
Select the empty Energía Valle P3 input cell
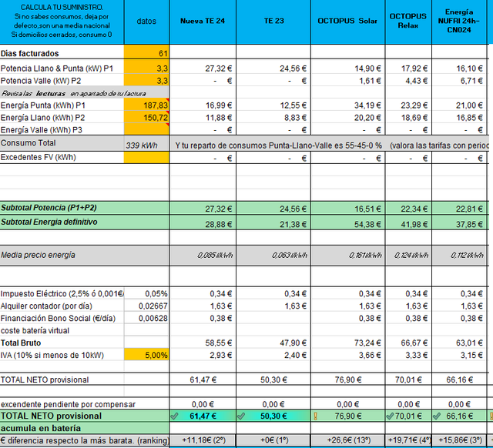tap(146, 129)
